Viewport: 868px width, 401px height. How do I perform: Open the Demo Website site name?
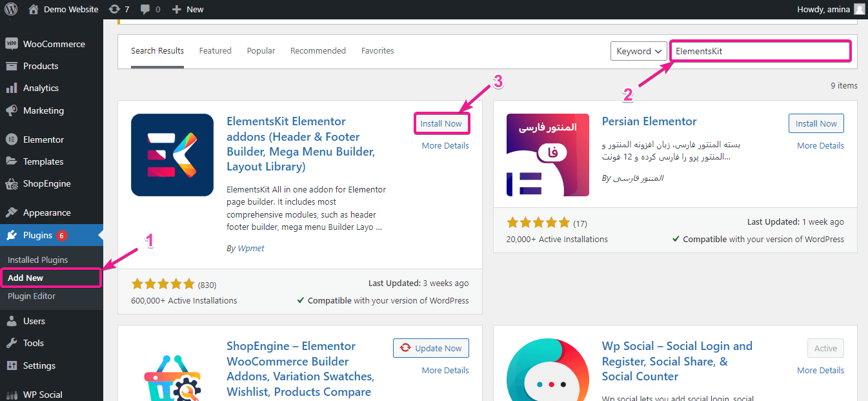71,9
